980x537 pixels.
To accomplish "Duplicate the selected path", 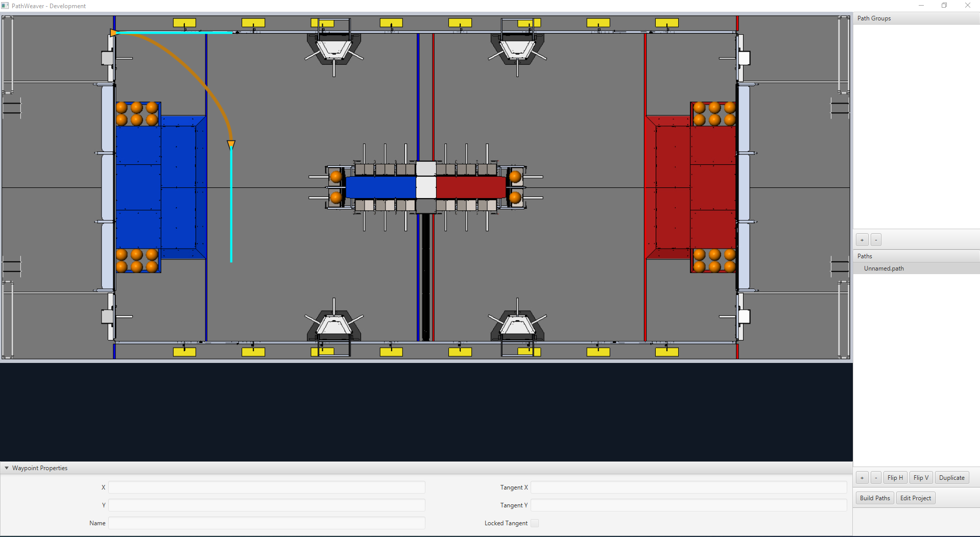I will (x=952, y=477).
